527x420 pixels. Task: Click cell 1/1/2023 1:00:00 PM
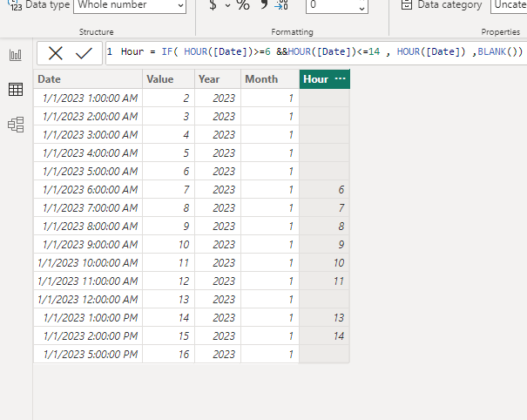click(88, 317)
